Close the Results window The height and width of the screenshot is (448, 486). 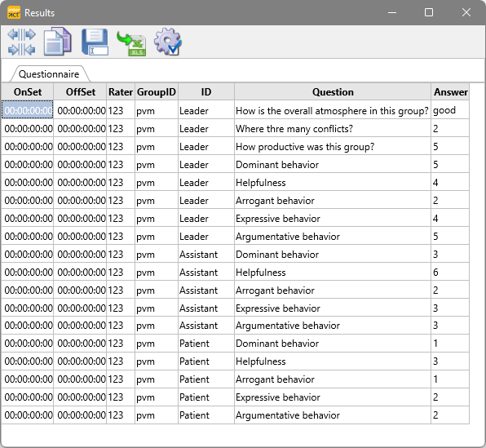pyautogui.click(x=466, y=12)
